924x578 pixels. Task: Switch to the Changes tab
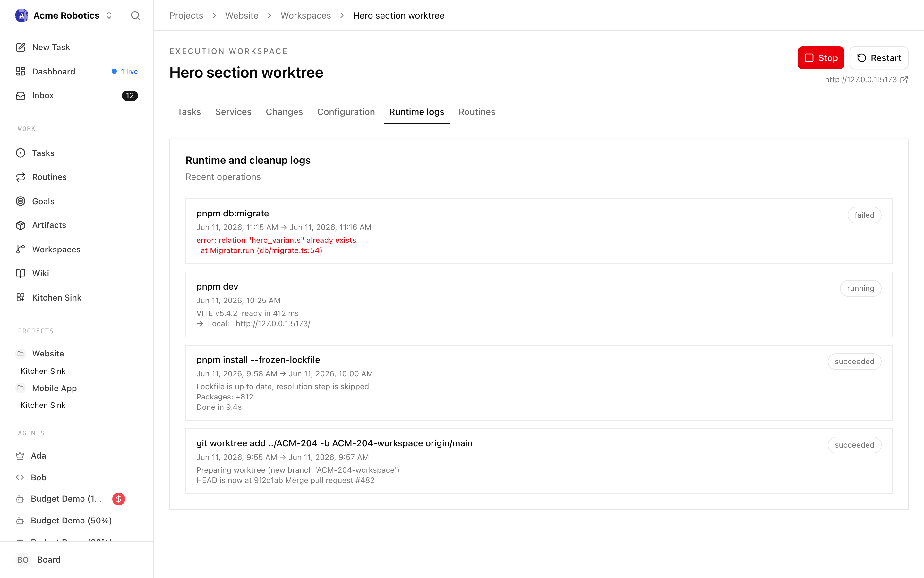pos(284,112)
